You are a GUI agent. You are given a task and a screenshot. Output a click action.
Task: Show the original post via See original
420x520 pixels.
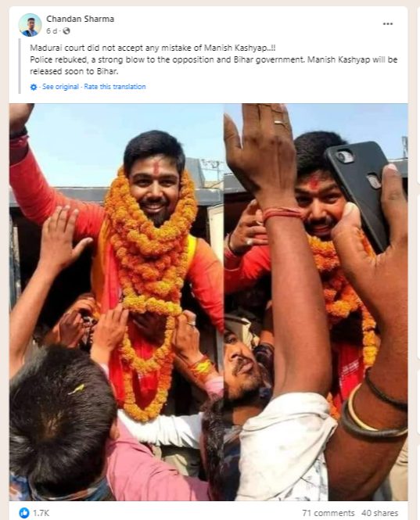[60, 87]
